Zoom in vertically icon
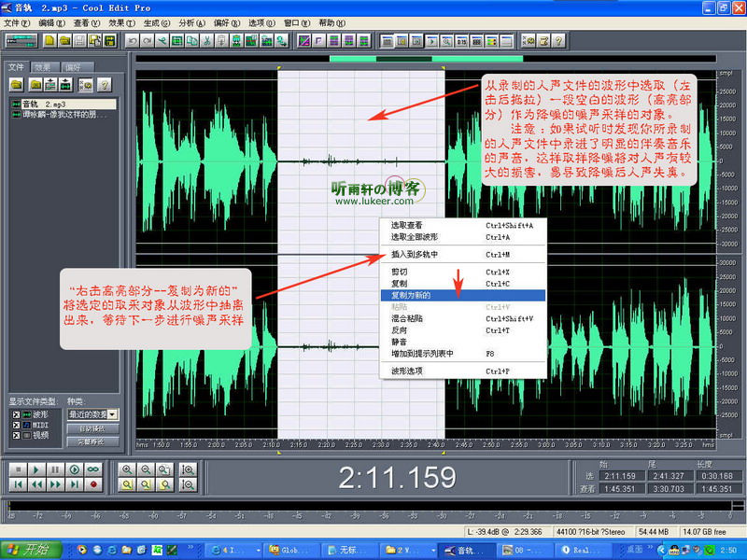747x560 pixels. (x=189, y=469)
